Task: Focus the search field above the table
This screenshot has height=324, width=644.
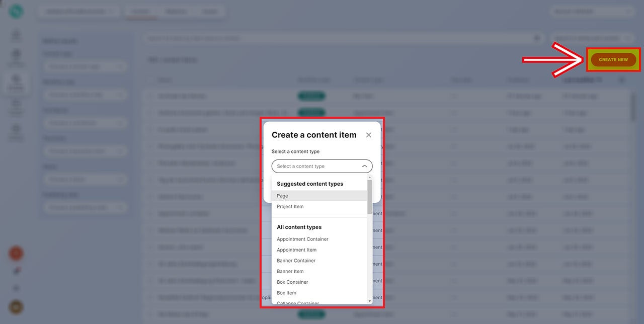Action: 337,38
